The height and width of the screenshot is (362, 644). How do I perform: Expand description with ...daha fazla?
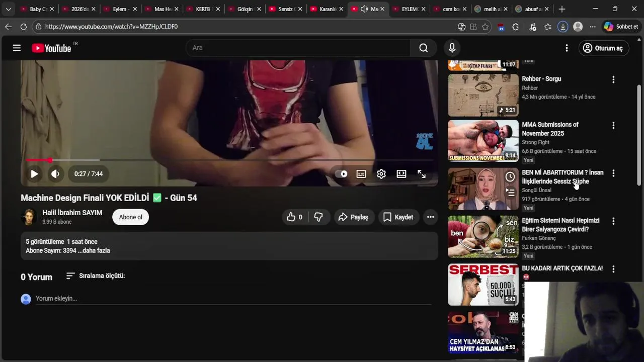pos(94,250)
